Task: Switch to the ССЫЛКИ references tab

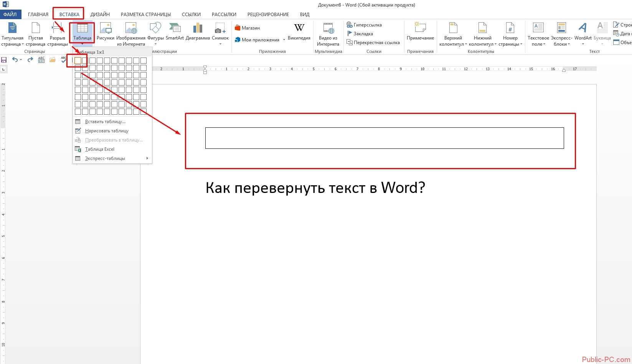Action: [191, 15]
